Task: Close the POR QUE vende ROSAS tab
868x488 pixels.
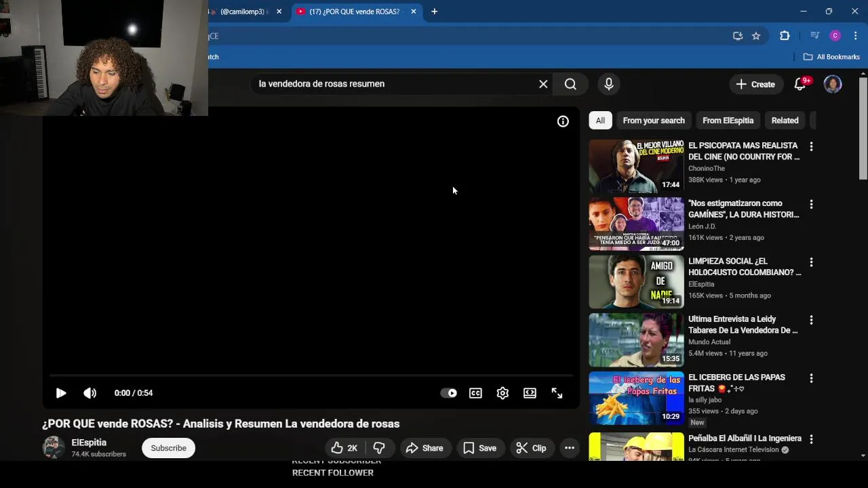Action: click(414, 12)
